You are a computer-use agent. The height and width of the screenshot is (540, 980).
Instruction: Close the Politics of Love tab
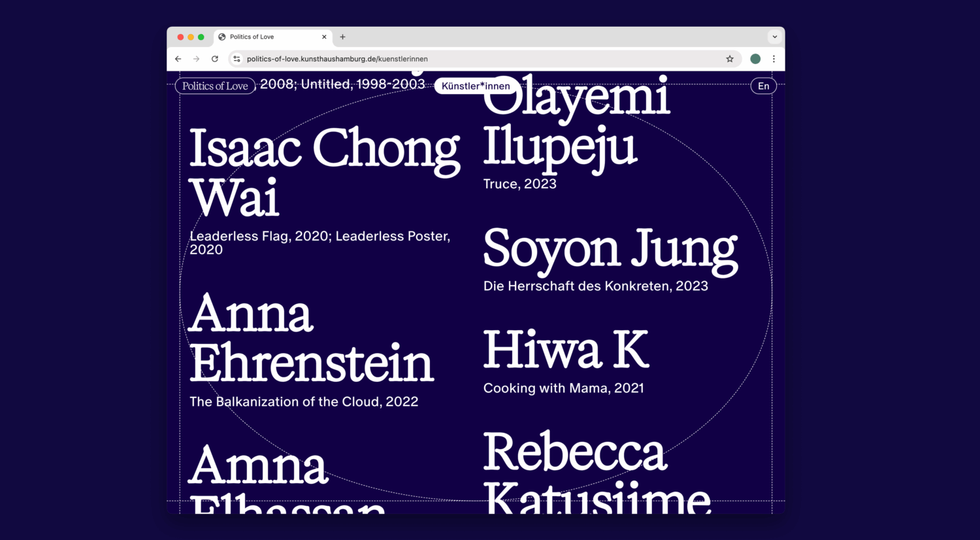click(324, 37)
